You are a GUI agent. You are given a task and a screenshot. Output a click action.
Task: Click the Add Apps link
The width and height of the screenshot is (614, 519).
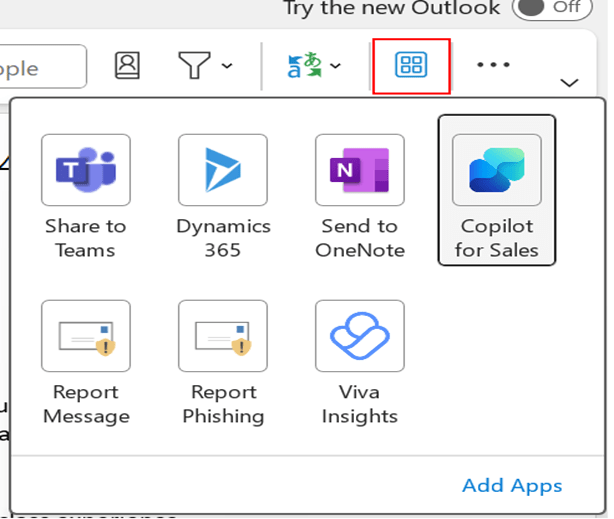coord(512,486)
